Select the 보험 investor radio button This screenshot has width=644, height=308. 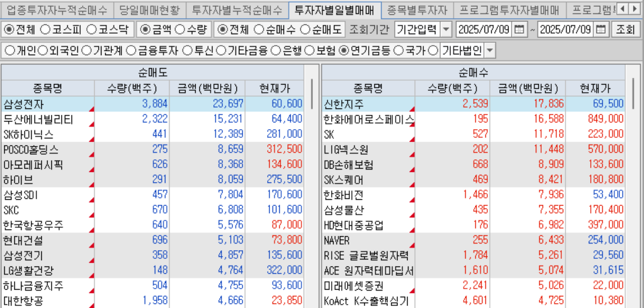[x=310, y=50]
